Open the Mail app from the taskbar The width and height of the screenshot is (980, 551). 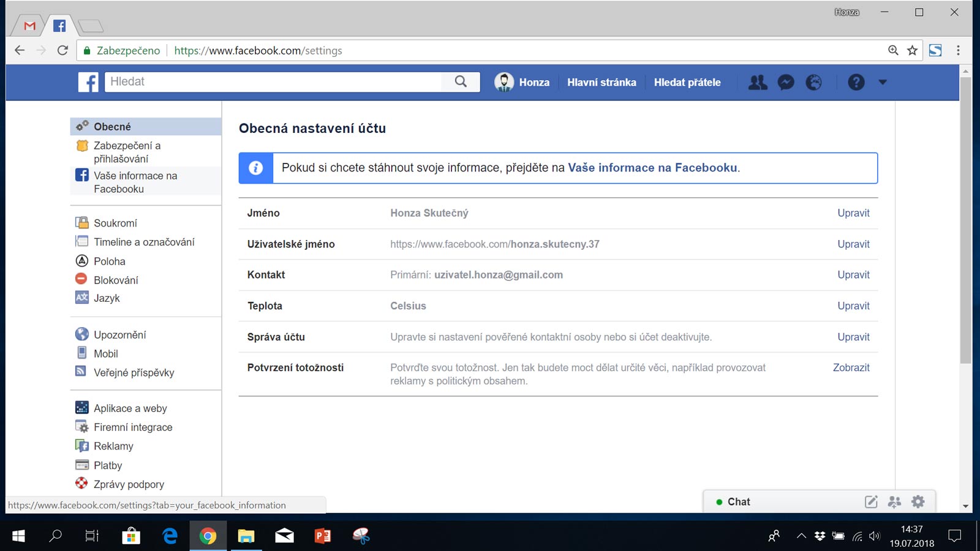pyautogui.click(x=284, y=536)
